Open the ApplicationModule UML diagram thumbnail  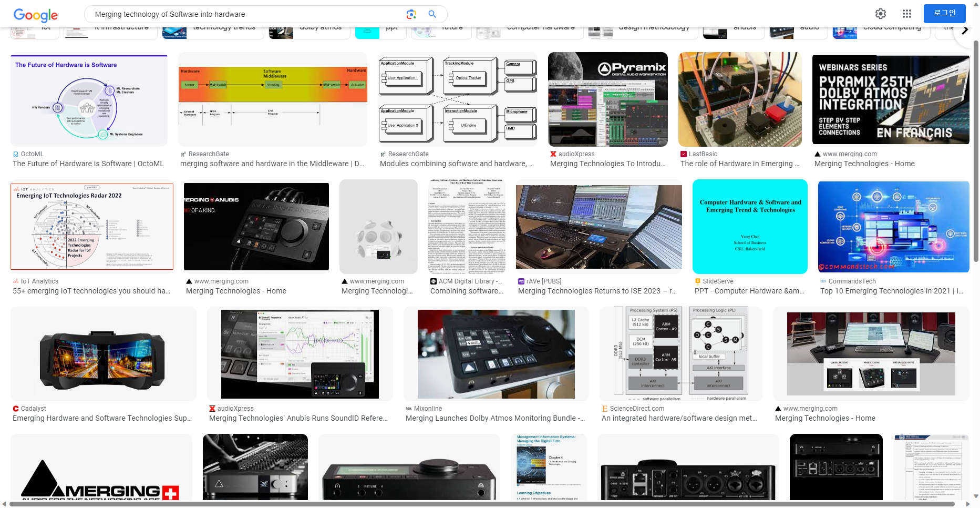click(458, 99)
